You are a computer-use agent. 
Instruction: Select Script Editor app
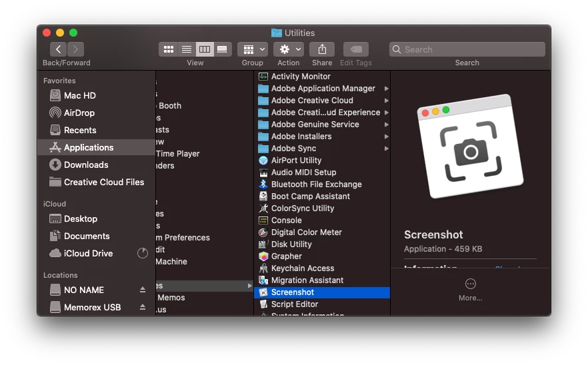coord(322,304)
